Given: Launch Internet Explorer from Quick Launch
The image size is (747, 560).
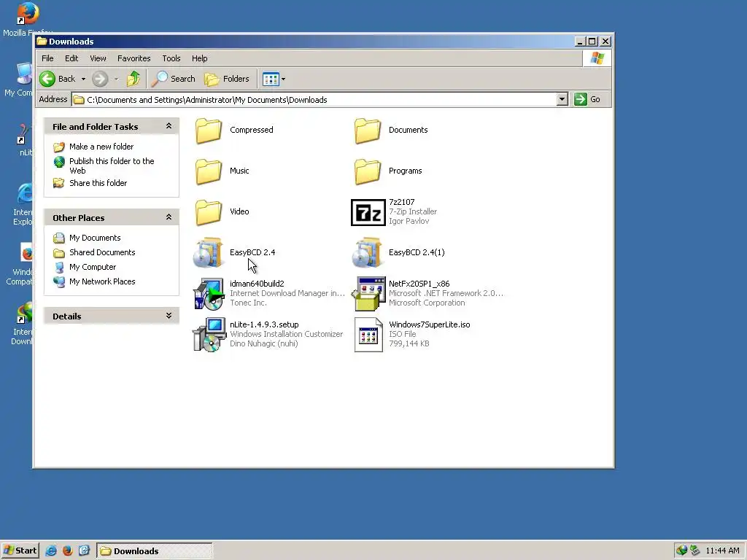Looking at the screenshot, I should point(51,551).
